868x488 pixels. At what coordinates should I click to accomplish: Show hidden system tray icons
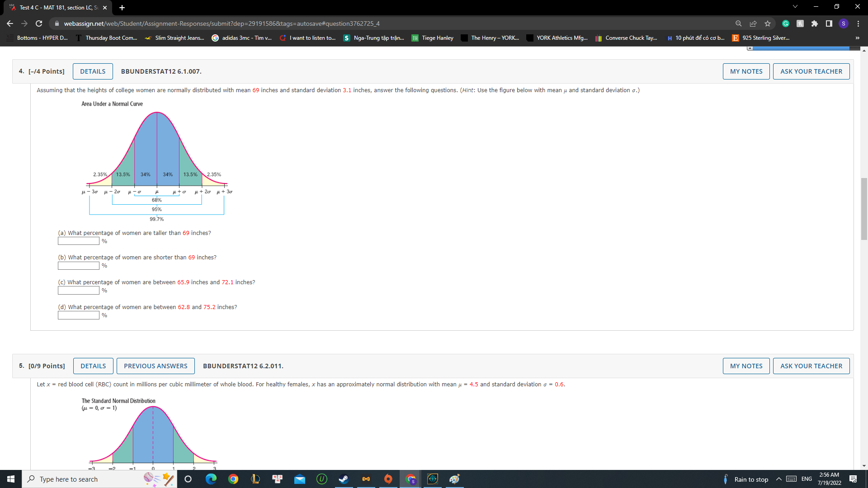click(779, 479)
